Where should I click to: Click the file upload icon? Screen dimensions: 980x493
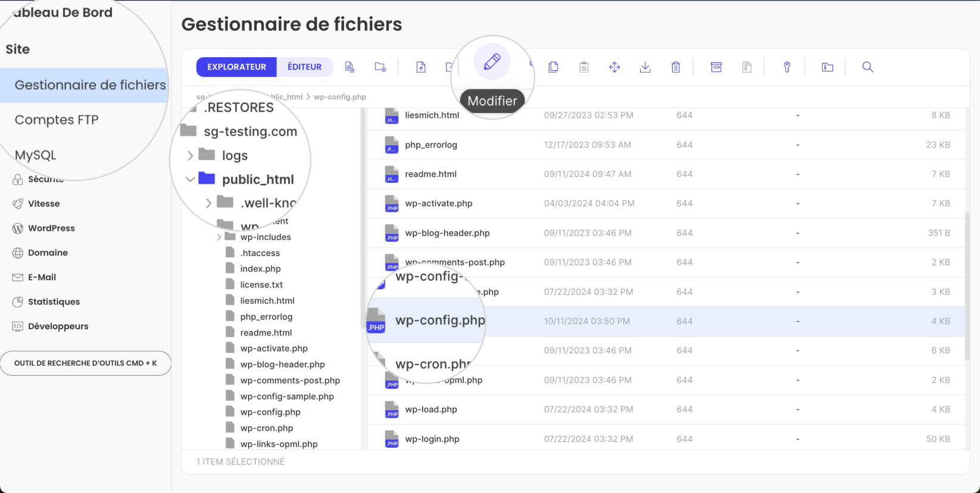tap(421, 67)
